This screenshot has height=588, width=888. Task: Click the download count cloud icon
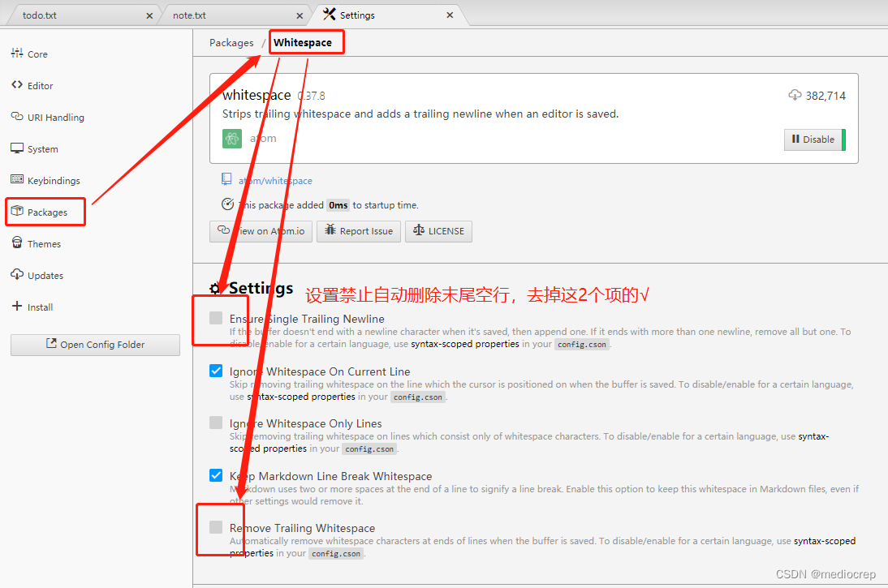pos(795,95)
